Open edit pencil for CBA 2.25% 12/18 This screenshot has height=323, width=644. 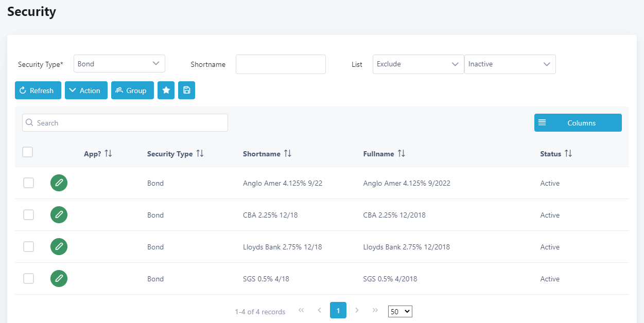point(59,215)
